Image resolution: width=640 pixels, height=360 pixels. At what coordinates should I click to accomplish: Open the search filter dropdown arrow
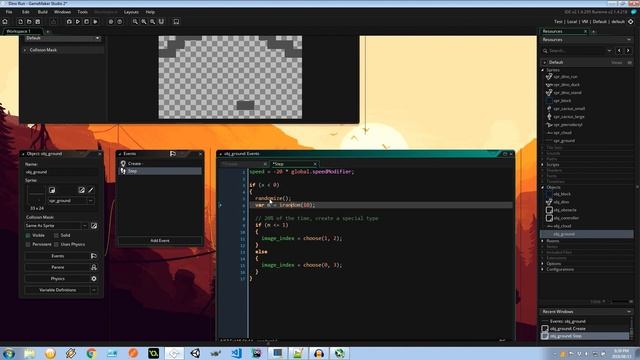click(609, 51)
